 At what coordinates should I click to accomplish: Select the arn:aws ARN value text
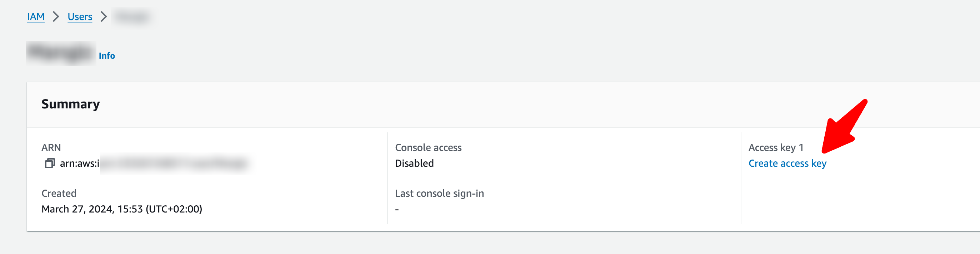152,163
